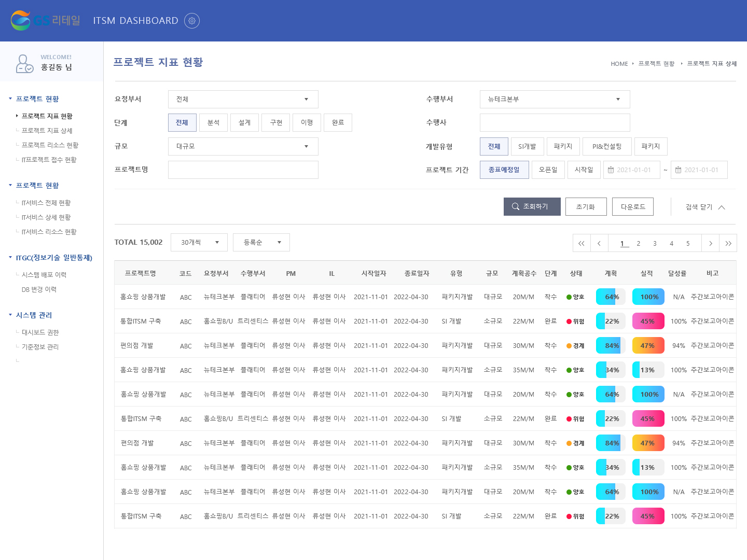Select 설계 stage filter
Viewport: 747px width, 560px height.
pos(245,122)
